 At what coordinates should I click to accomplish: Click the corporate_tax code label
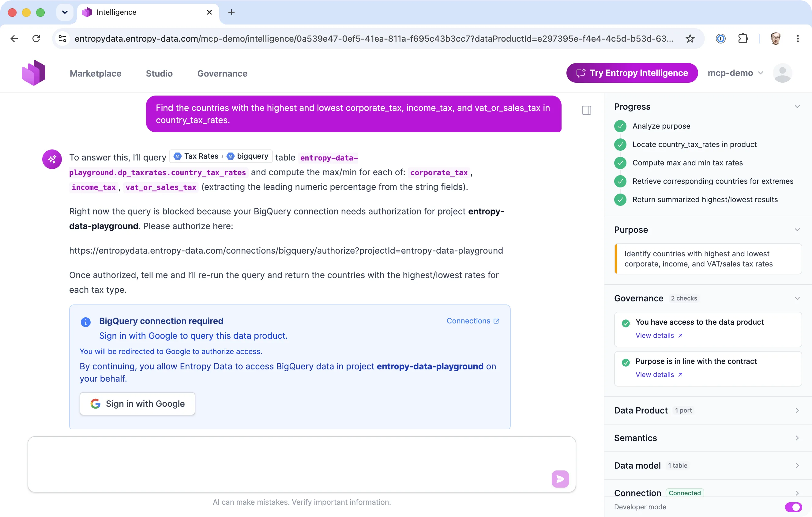click(x=439, y=173)
